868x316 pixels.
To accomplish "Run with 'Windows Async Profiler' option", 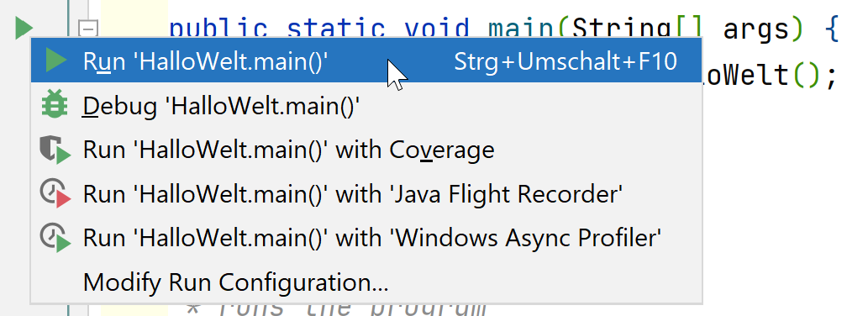I will coord(372,239).
